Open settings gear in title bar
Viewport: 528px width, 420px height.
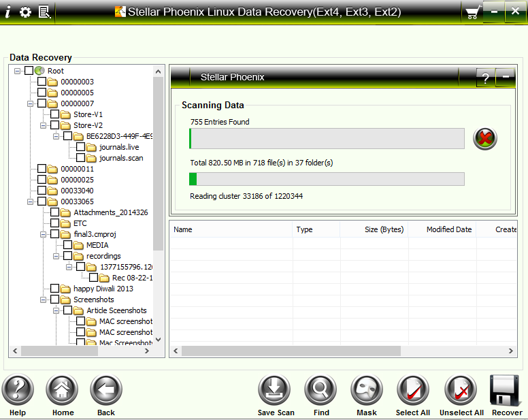pos(25,12)
